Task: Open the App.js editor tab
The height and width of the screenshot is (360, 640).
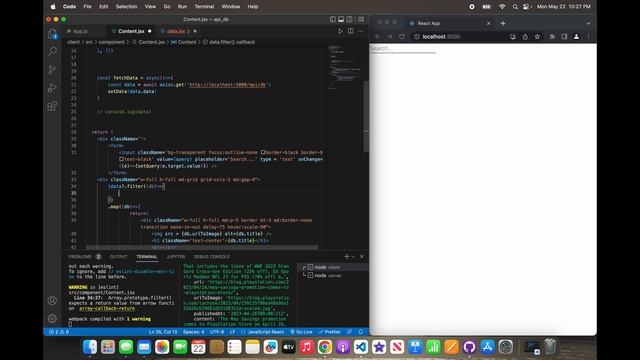Action: (80, 31)
